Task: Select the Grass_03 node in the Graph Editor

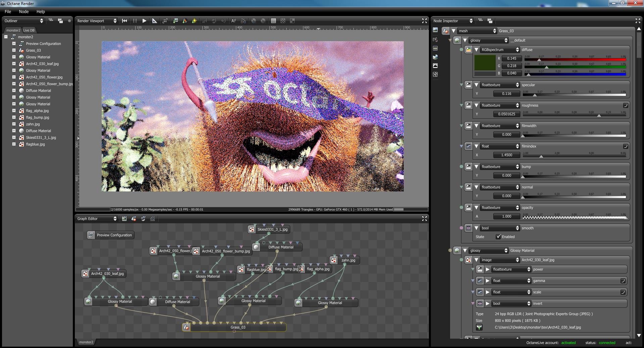Action: click(x=234, y=327)
